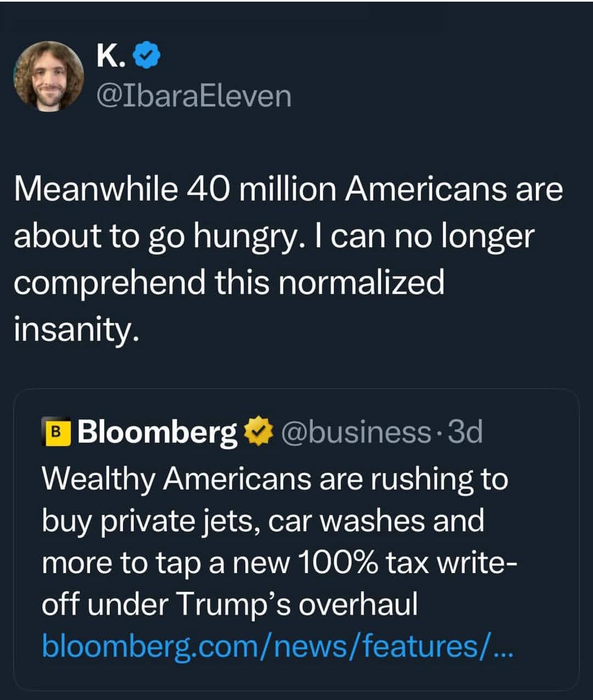The width and height of the screenshot is (593, 700).
Task: Click the yellow Bloomberg logo icon
Action: click(56, 432)
